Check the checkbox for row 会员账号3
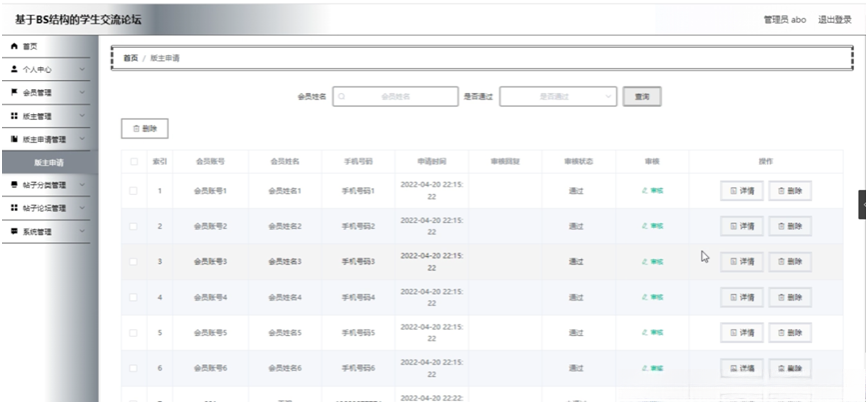 tap(134, 262)
